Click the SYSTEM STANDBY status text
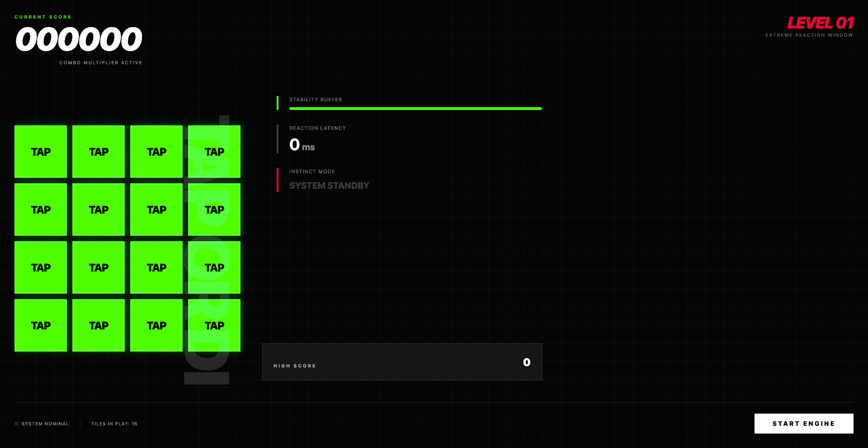The image size is (868, 448). [329, 186]
